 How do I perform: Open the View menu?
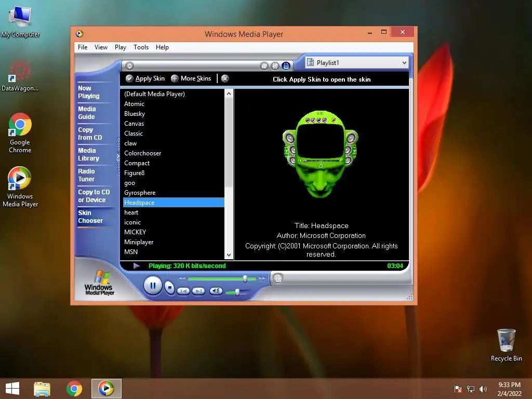(101, 47)
